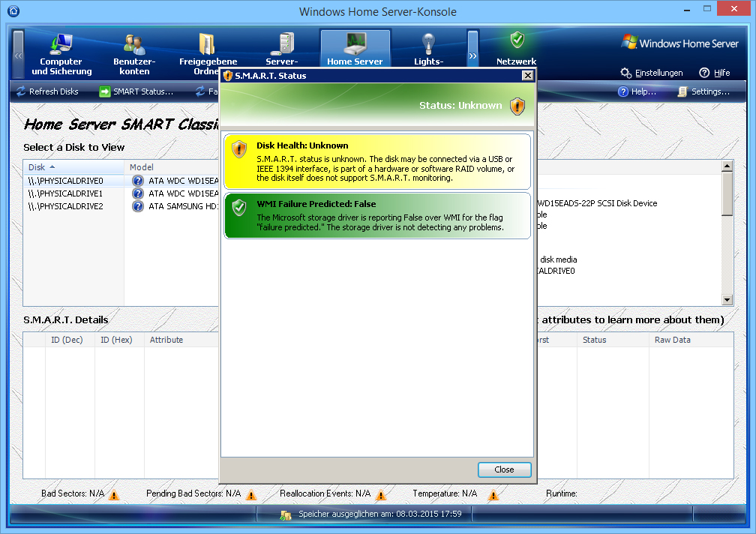This screenshot has width=756, height=534.
Task: Click the Attribute column header
Action: coord(181,340)
